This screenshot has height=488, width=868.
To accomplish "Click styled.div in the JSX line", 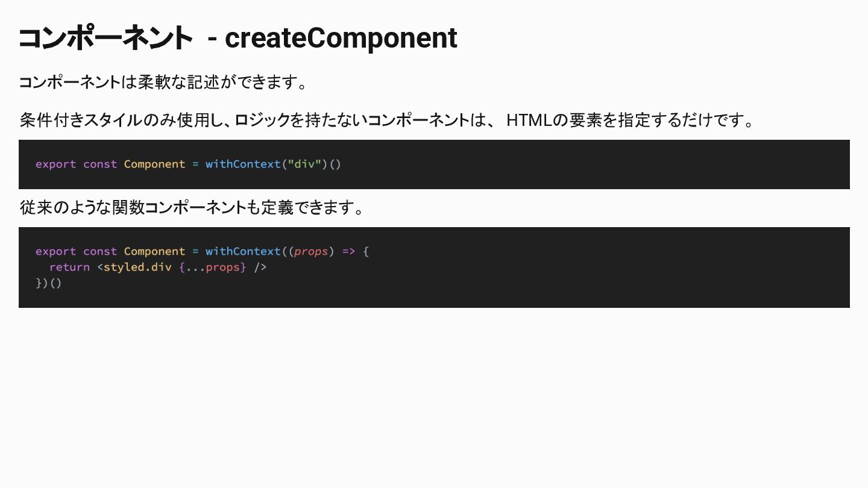I will click(x=137, y=267).
